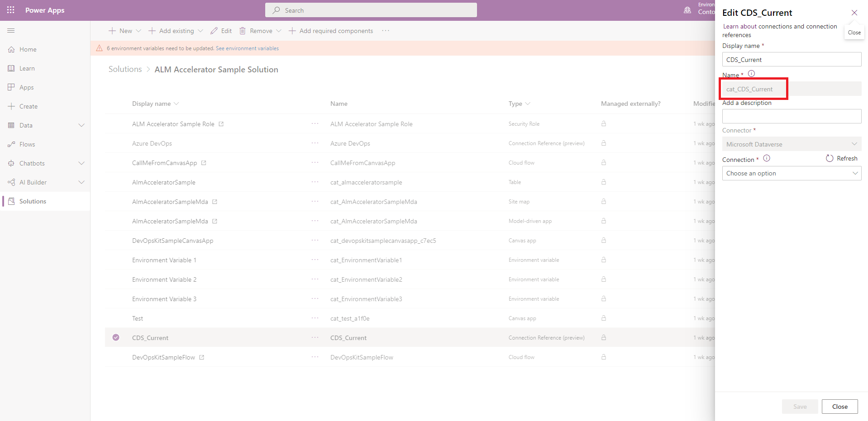Expand the Data section chevron
The image size is (868, 421).
81,125
